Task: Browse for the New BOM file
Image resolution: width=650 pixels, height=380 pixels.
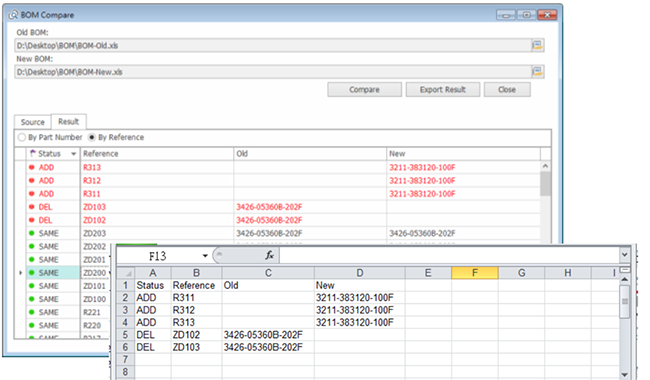Action: (537, 72)
